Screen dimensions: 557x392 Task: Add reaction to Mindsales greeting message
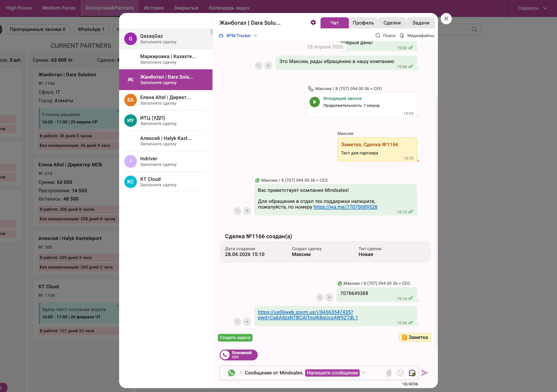coord(247,211)
